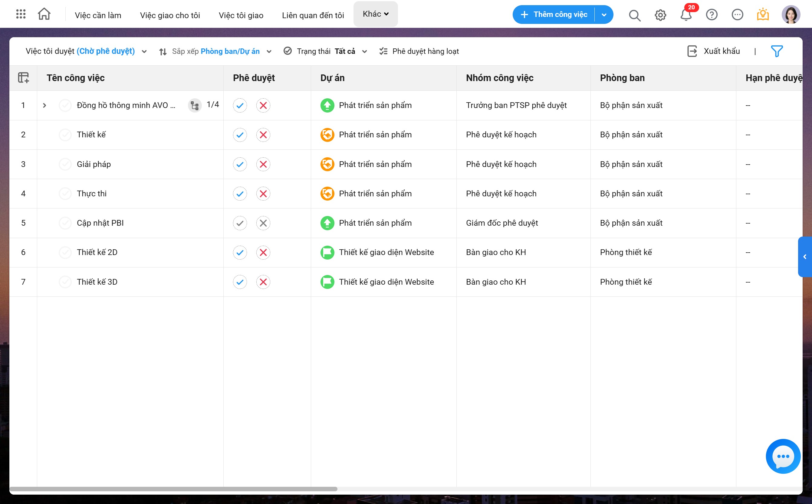Image resolution: width=812 pixels, height=504 pixels.
Task: Switch to Việc giao cho tôi tab
Action: click(170, 15)
